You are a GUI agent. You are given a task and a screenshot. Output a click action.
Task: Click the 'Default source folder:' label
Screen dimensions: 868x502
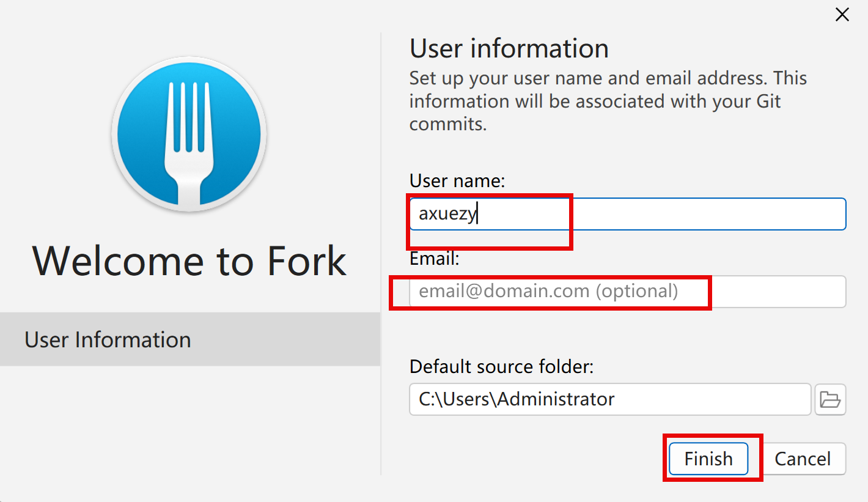pos(501,367)
